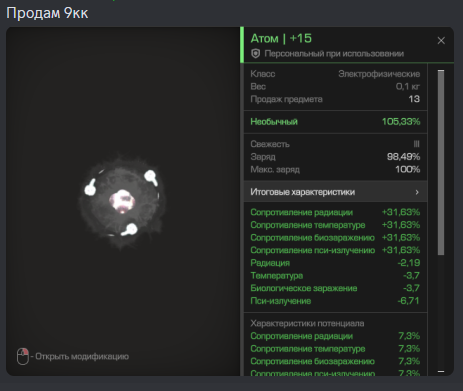Screen dimensions: 463x391
Task: Click the Атом artifact image
Action: click(x=122, y=202)
